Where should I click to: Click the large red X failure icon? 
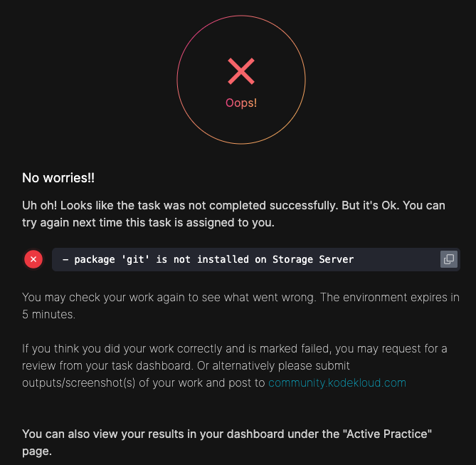pos(241,71)
